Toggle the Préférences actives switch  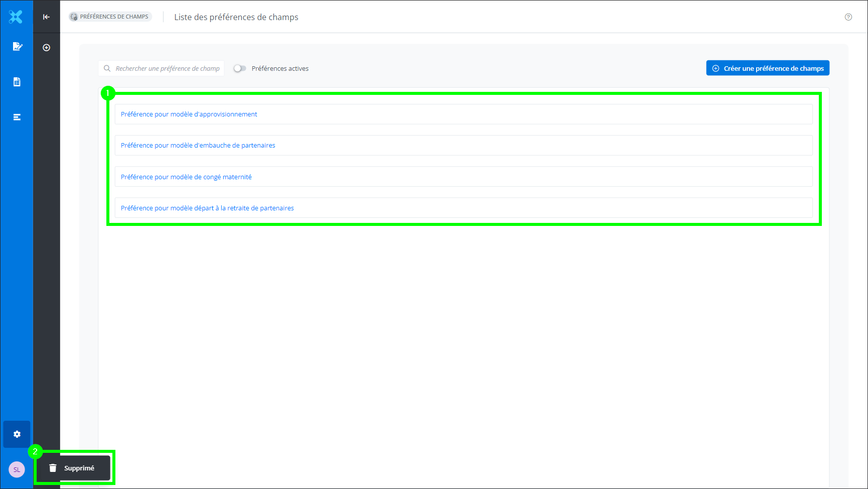[239, 68]
